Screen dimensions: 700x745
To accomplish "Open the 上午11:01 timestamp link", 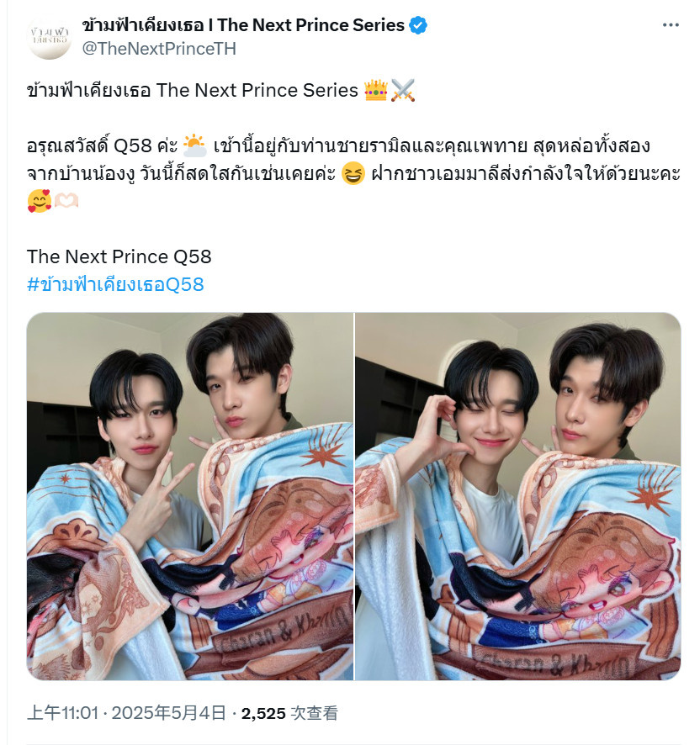I will tap(63, 713).
